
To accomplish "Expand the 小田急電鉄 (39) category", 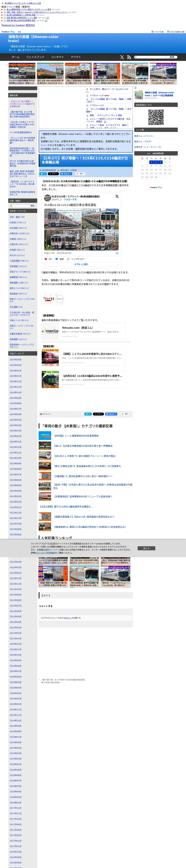I will pos(27,261).
